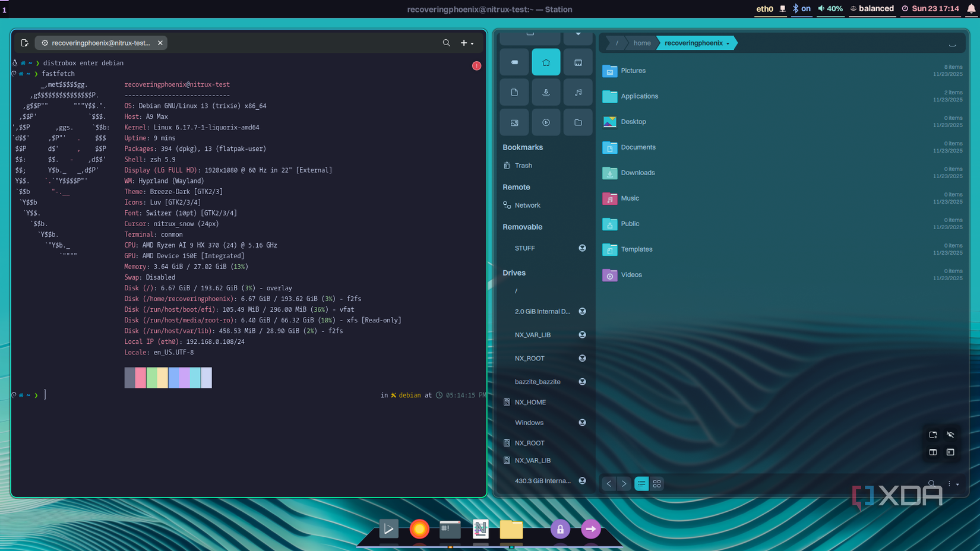Image resolution: width=980 pixels, height=551 pixels.
Task: Launch Firefox from the dock
Action: (420, 528)
